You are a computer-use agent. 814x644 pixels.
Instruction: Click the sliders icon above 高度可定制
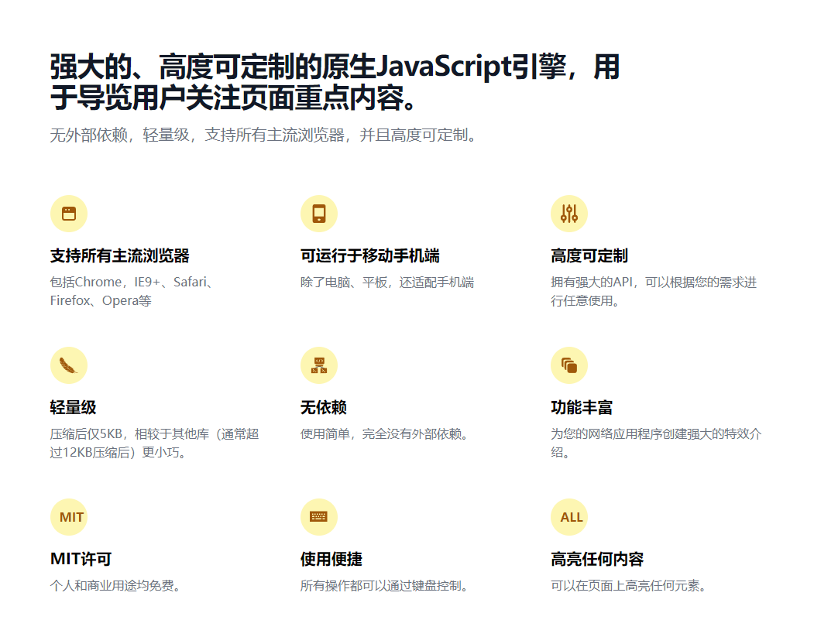click(x=569, y=214)
